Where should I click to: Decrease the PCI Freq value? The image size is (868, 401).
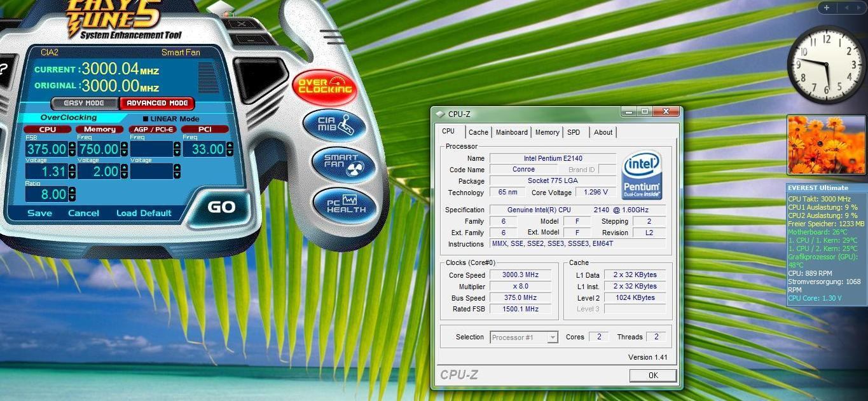[230, 153]
